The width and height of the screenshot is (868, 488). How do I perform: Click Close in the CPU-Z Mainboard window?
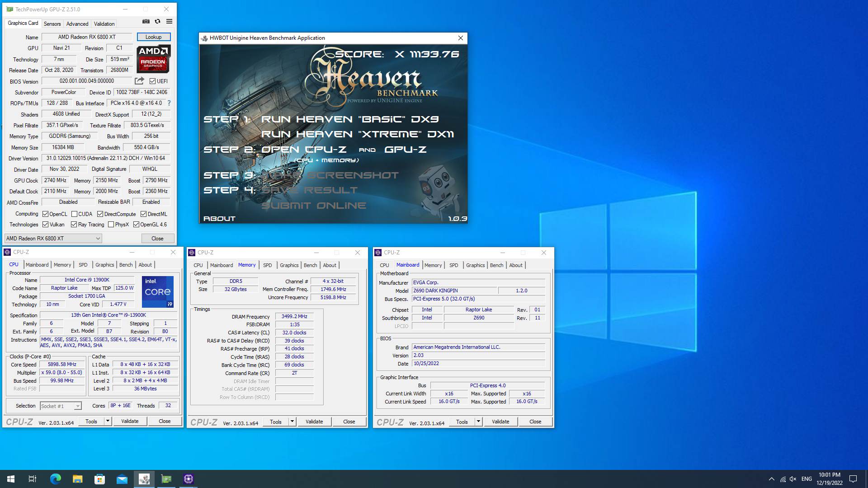535,422
